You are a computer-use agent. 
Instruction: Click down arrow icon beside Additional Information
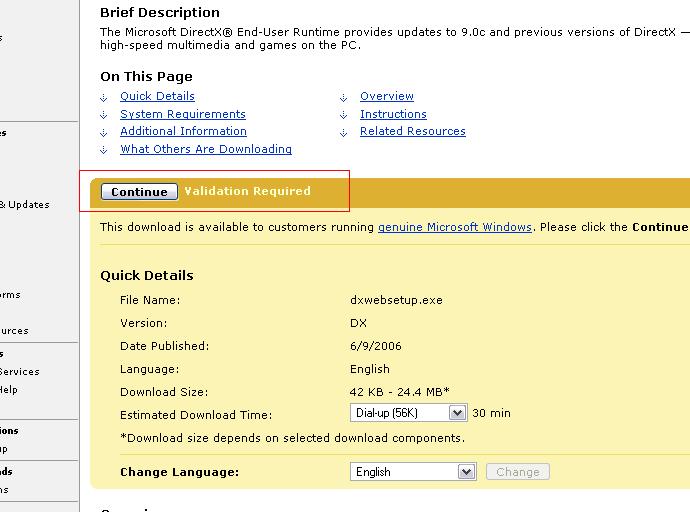click(104, 132)
